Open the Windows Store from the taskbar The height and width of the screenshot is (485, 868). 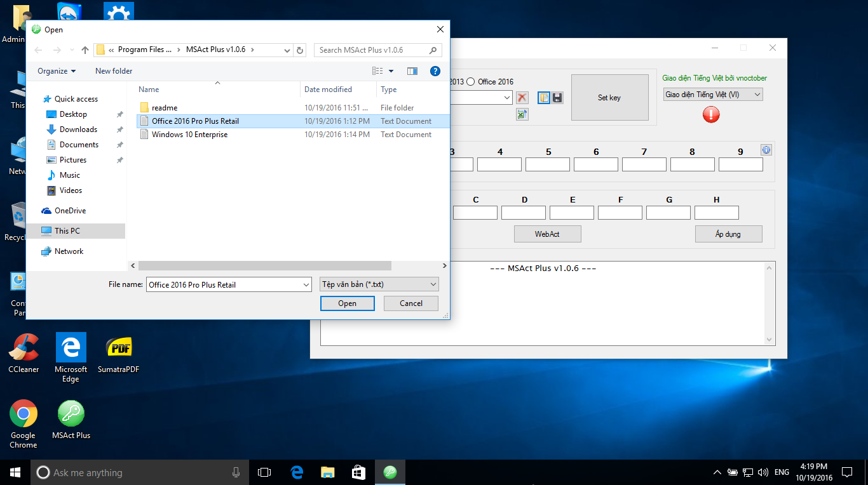pos(358,472)
